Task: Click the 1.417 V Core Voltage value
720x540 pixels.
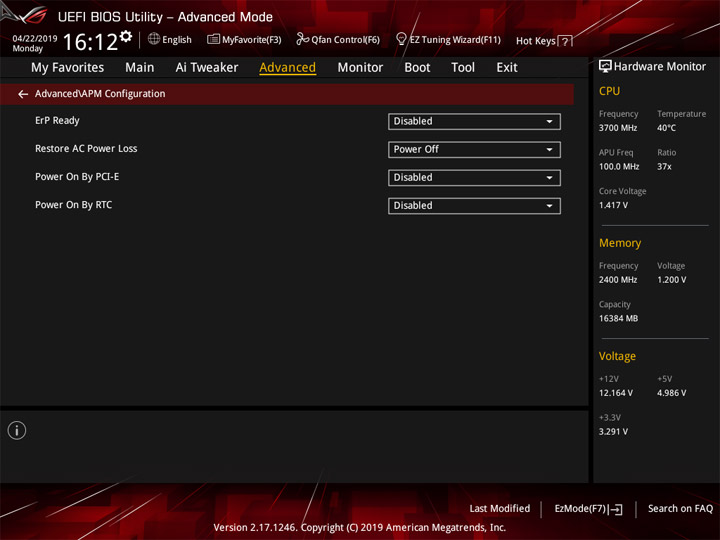Action: 613,205
